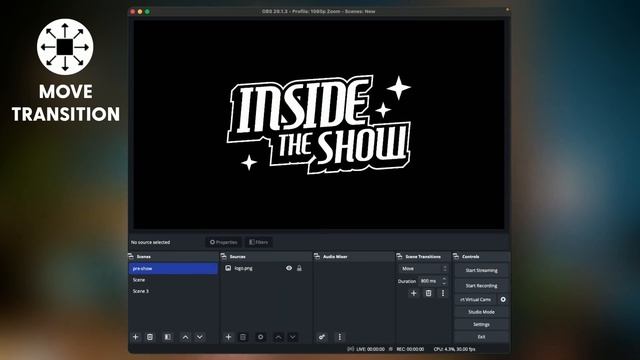The width and height of the screenshot is (640, 360).
Task: Click the LIVE status broadcast icon
Action: pyautogui.click(x=350, y=349)
